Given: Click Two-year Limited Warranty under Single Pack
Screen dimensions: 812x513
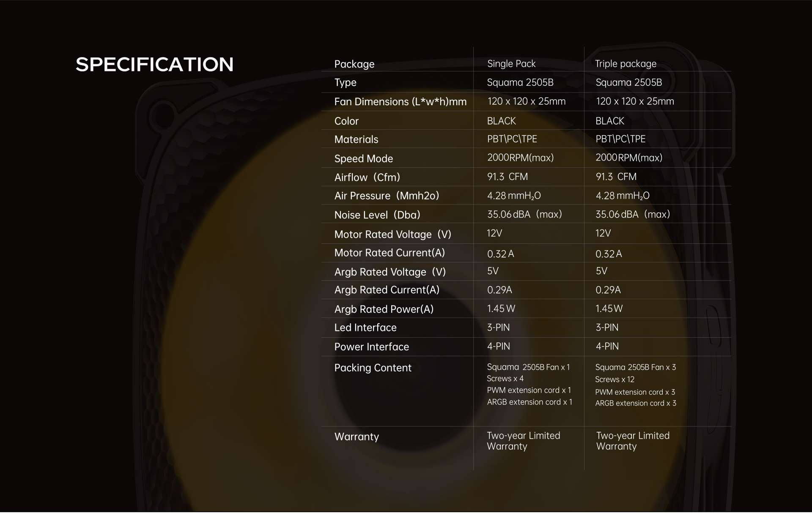Looking at the screenshot, I should coord(524,441).
